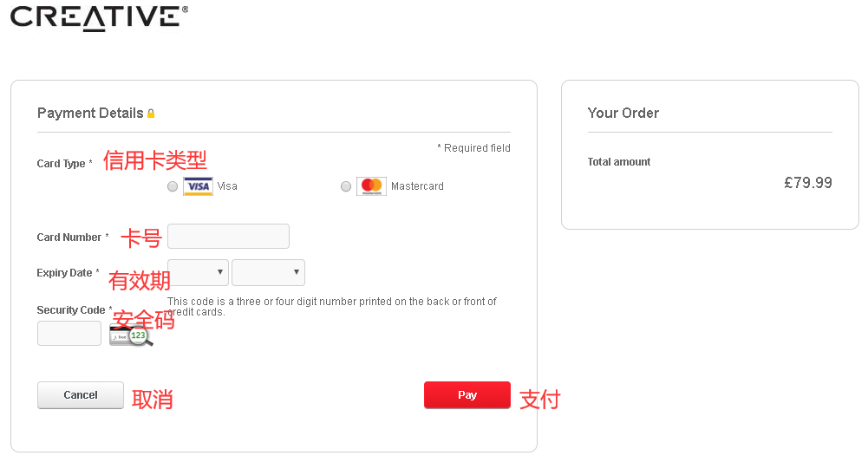Viewport: 868px width, 462px height.
Task: Click into the Security Code field
Action: click(x=69, y=334)
